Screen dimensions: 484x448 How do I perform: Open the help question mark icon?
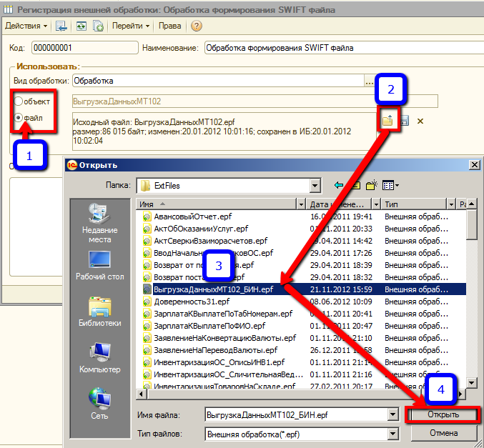197,26
